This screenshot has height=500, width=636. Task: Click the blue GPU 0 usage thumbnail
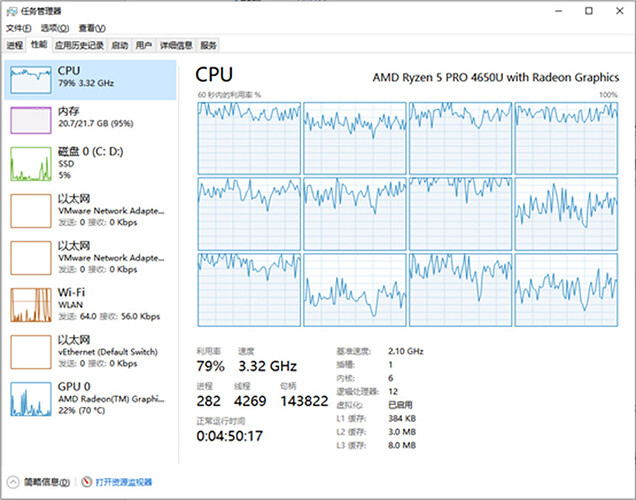31,399
